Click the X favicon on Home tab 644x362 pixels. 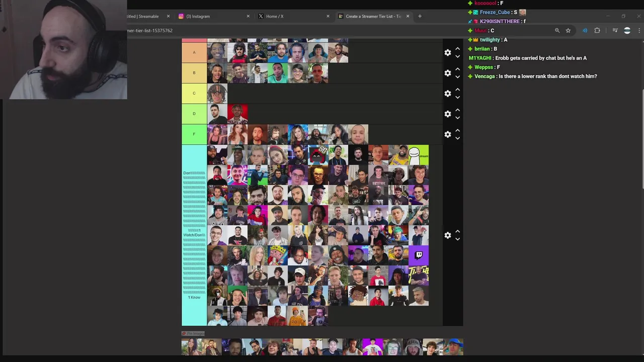point(261,16)
